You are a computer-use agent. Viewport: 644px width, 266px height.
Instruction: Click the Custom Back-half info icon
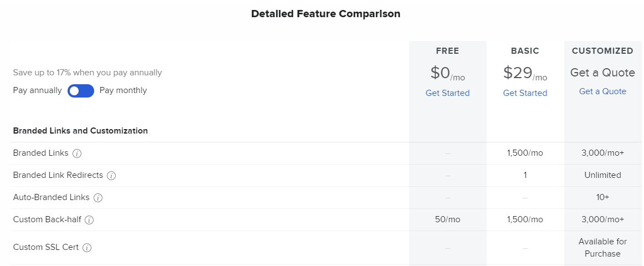click(89, 220)
